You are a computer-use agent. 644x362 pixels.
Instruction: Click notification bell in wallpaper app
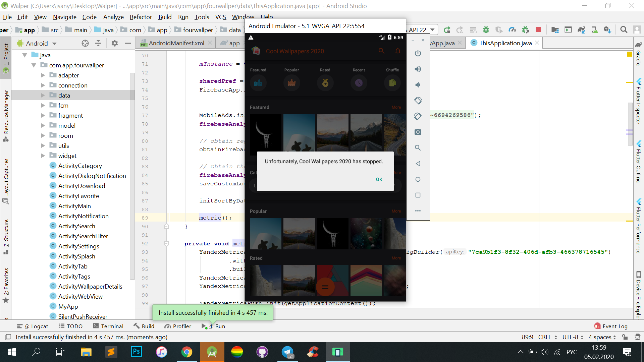pos(397,51)
